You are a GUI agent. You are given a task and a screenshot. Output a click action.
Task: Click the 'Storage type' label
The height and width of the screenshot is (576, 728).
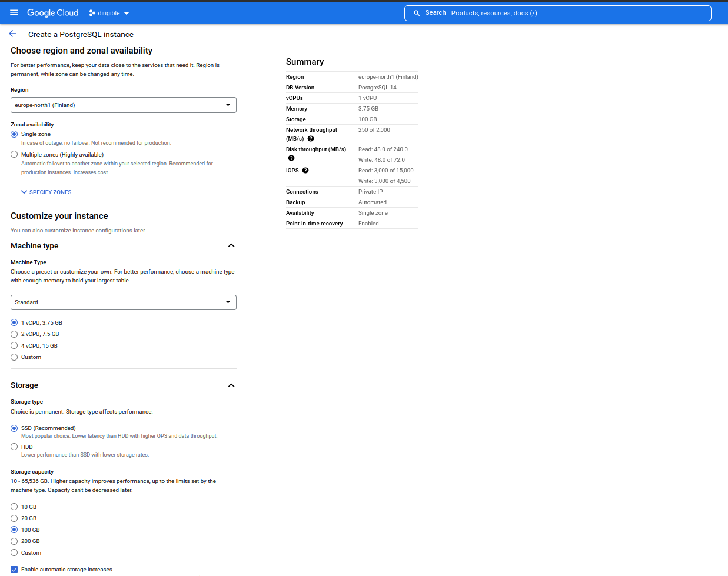[x=26, y=402]
